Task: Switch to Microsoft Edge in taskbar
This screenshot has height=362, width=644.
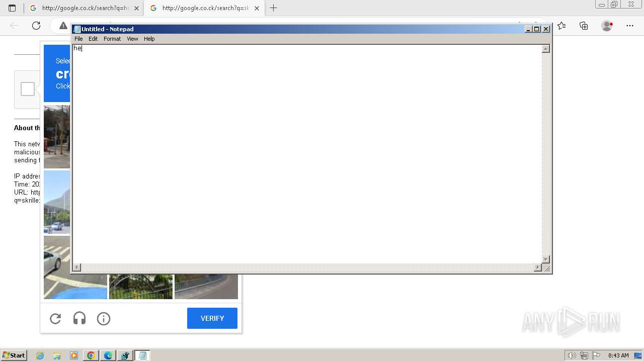Action: [x=108, y=355]
